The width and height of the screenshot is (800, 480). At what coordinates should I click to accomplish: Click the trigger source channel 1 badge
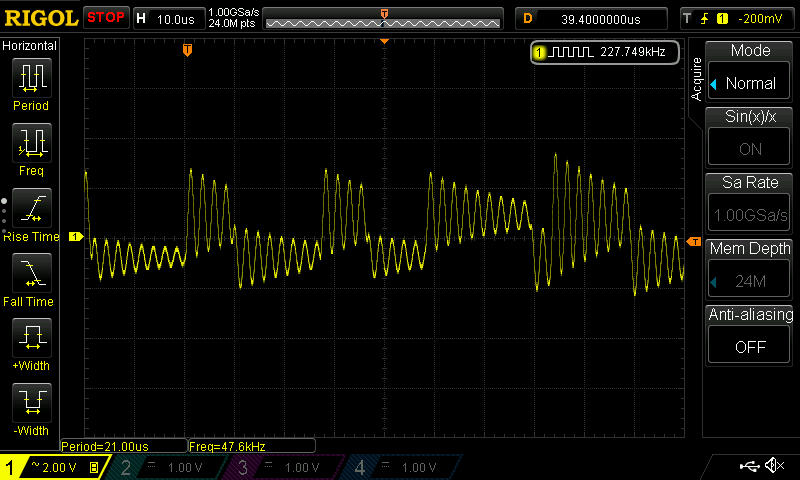click(x=722, y=19)
